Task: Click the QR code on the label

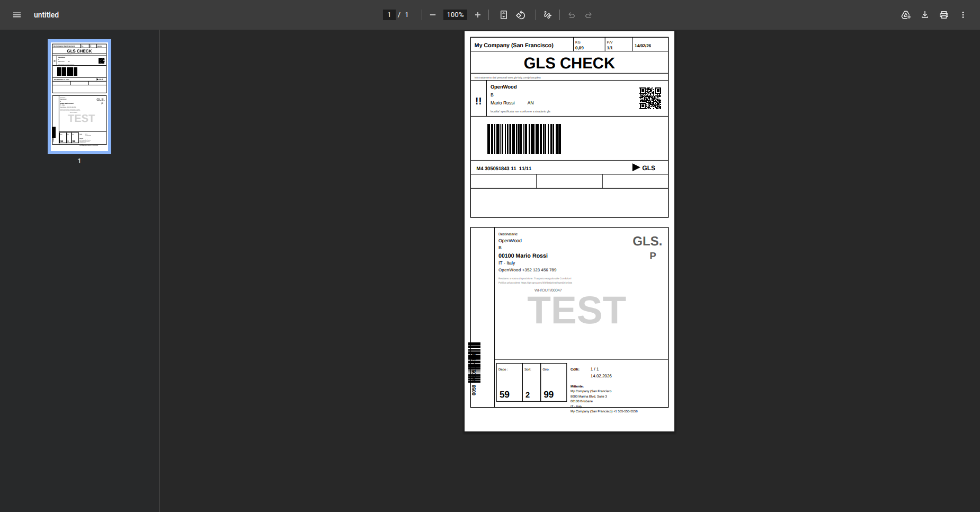Action: (650, 99)
